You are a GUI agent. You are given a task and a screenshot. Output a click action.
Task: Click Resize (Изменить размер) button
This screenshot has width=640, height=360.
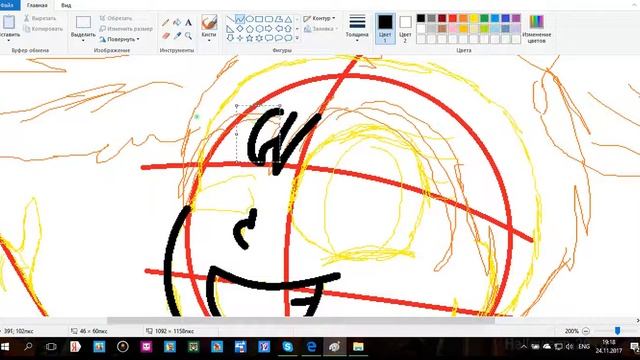coord(126,29)
